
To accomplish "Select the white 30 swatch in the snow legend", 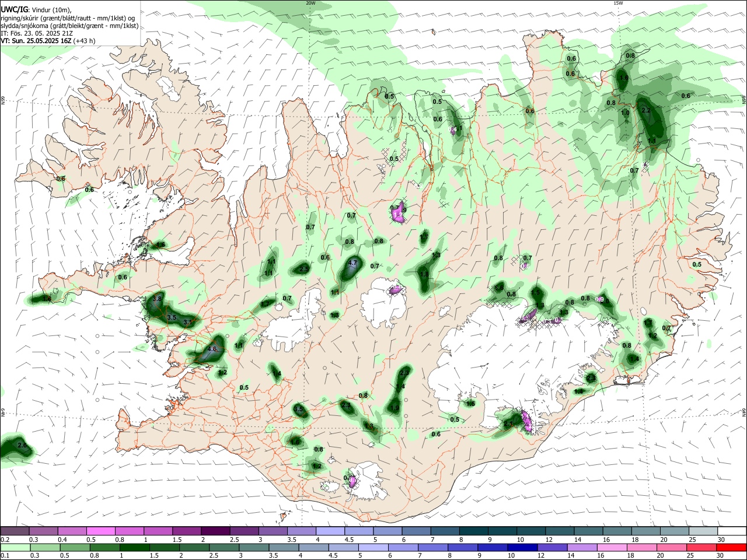I will [731, 531].
